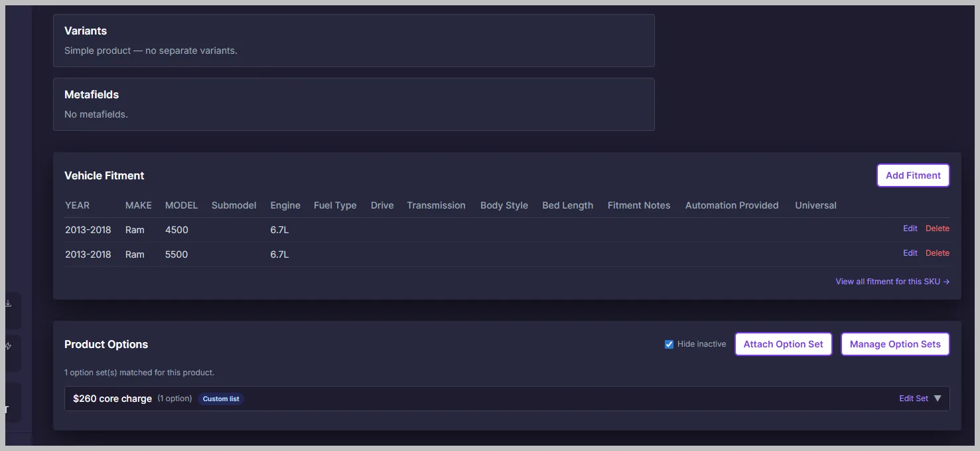
Task: Click the Bed Length column header
Action: (567, 205)
